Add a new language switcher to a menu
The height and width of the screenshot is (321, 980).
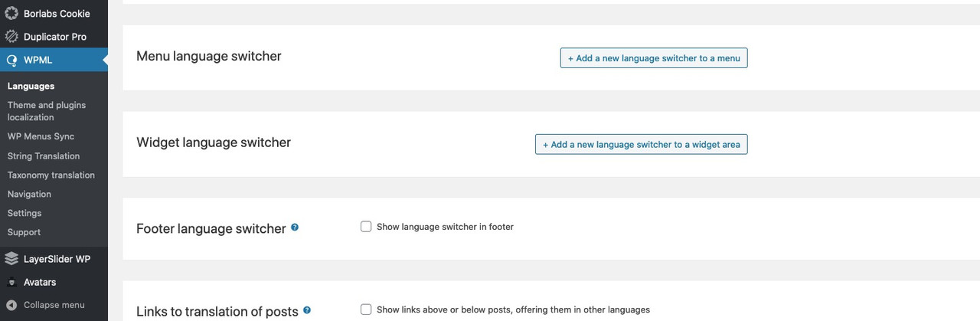pyautogui.click(x=654, y=58)
